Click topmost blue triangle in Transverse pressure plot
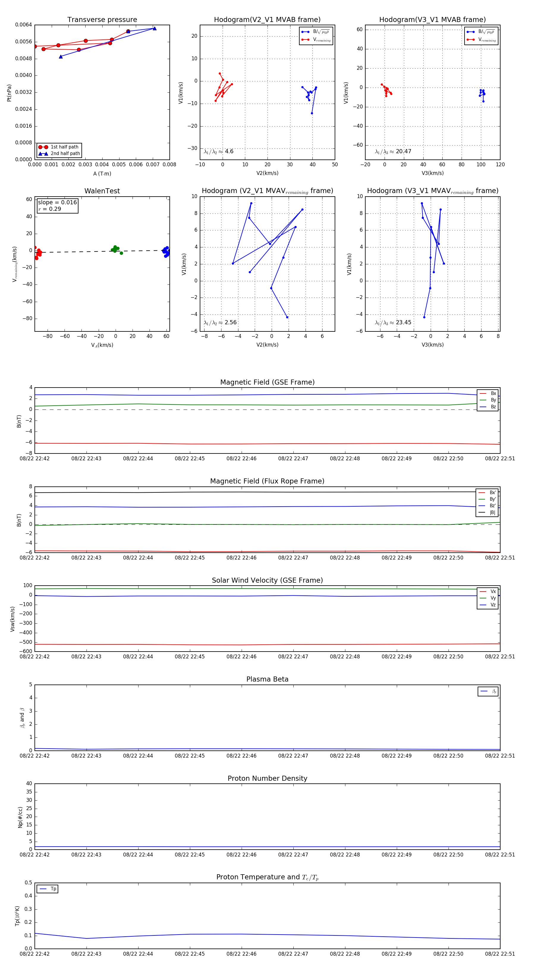Image resolution: width=535 pixels, height=980 pixels. pos(155,29)
